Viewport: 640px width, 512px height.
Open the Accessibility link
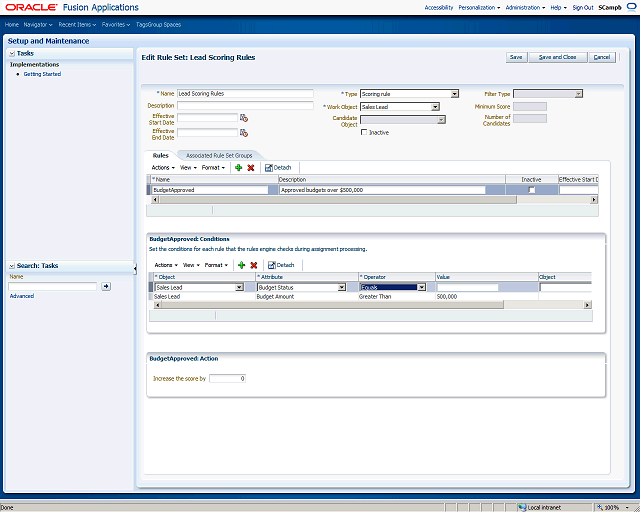(x=439, y=7)
